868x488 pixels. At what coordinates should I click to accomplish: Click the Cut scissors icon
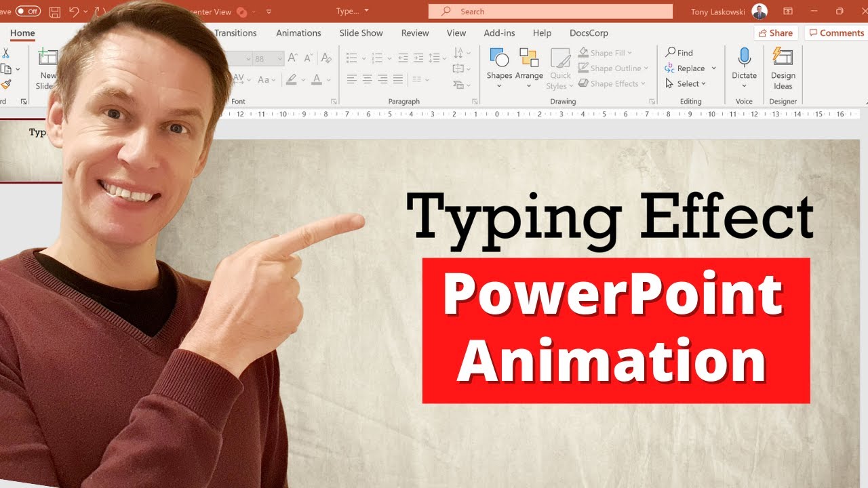pos(5,53)
